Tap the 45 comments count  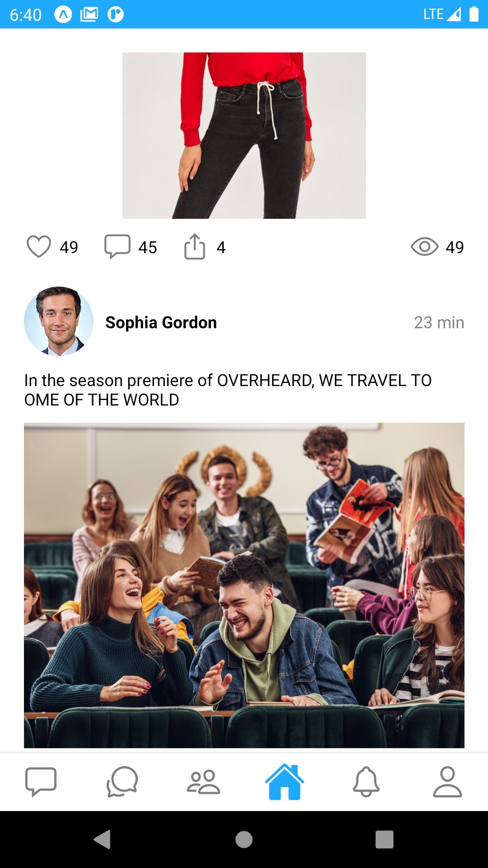pyautogui.click(x=148, y=247)
